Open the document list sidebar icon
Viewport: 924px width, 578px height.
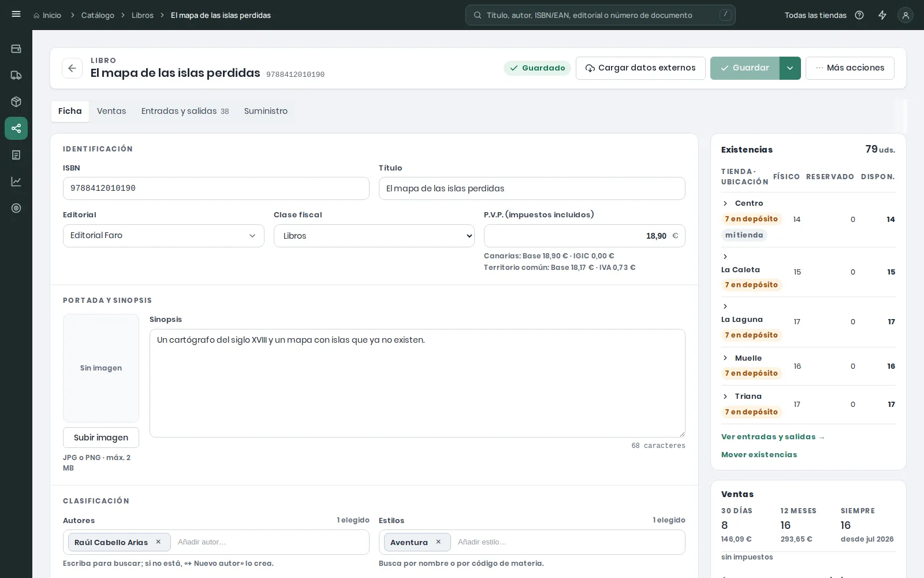point(16,155)
